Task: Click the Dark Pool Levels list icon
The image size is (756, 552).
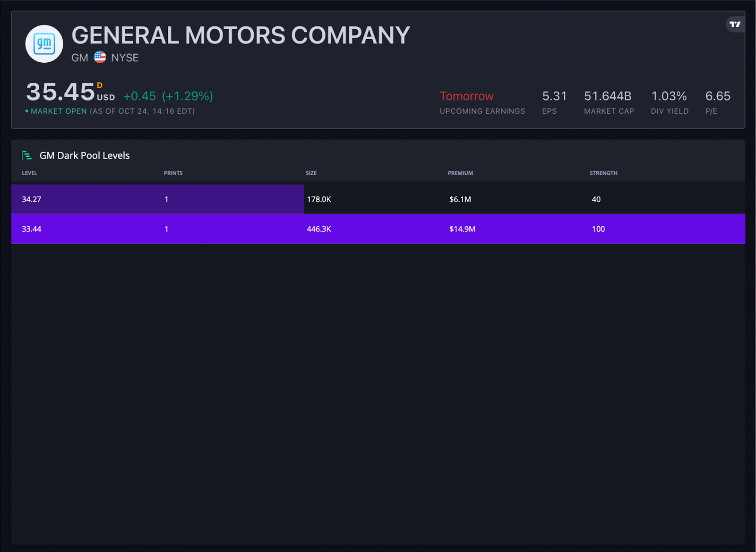Action: tap(27, 155)
